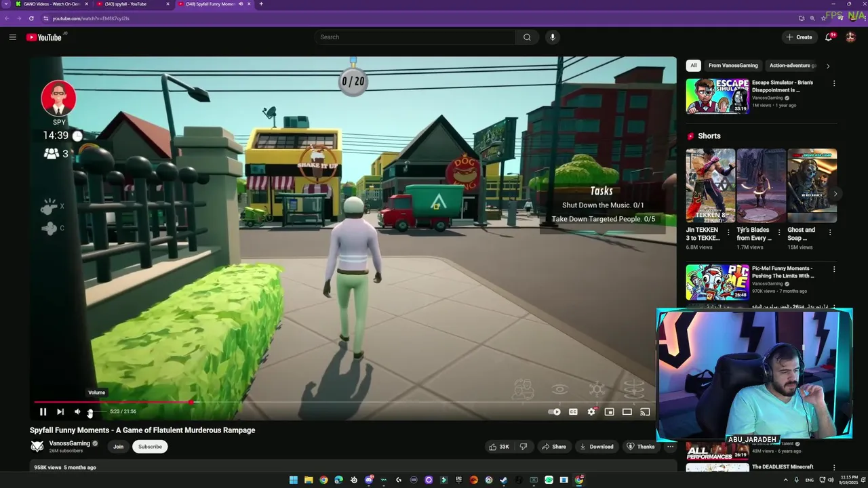Open the Escape Simulator video thumbnail

click(717, 96)
